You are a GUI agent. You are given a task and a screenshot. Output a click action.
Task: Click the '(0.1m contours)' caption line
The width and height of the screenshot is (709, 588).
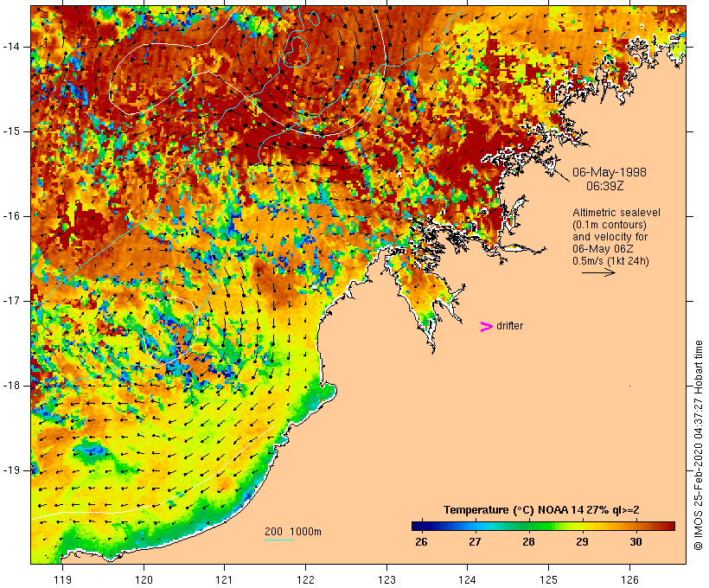610,225
